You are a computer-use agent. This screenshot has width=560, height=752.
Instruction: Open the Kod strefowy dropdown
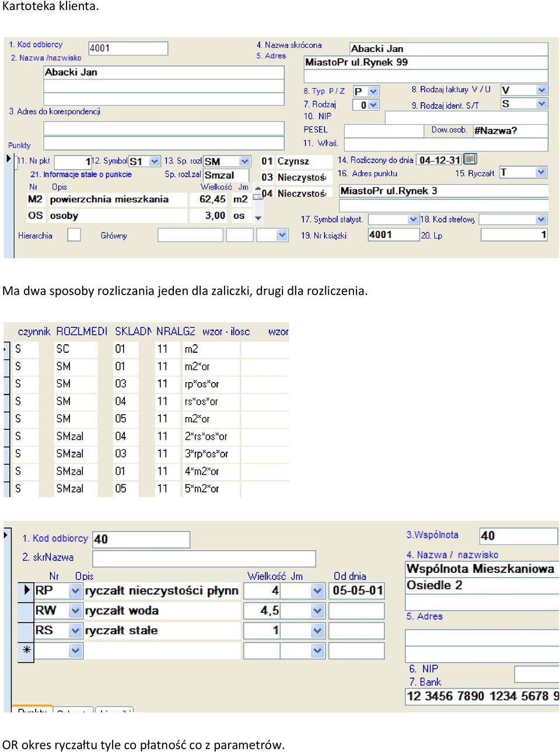pos(541,219)
